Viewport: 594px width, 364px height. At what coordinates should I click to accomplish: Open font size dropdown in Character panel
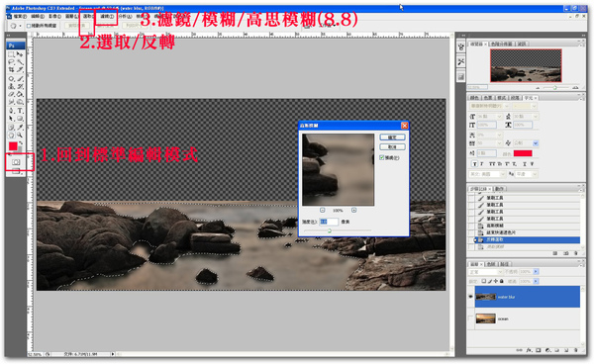[x=499, y=116]
